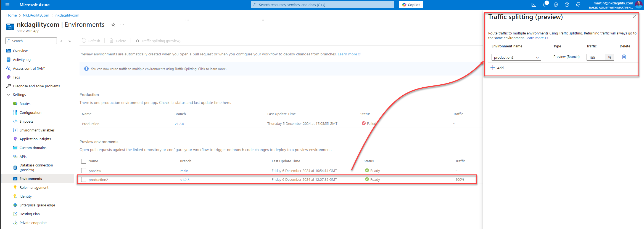The image size is (644, 229).
Task: Open the main branch link
Action: [x=184, y=171]
